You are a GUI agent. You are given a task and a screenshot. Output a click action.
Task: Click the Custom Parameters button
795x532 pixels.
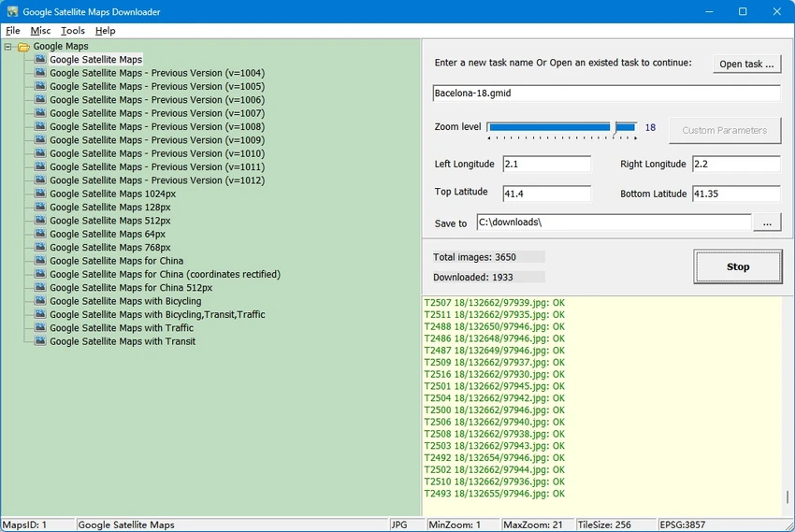[725, 130]
